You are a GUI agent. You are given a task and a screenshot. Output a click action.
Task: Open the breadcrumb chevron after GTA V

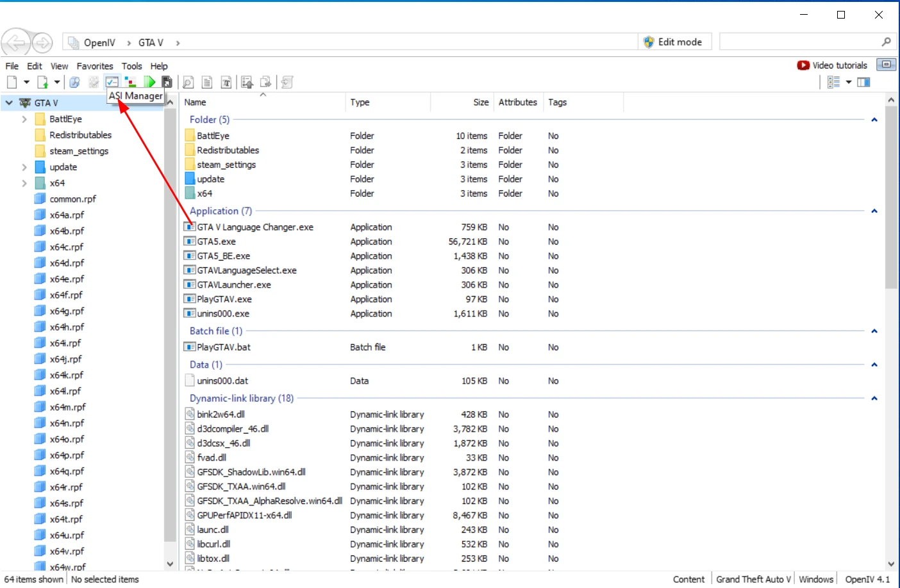point(178,43)
